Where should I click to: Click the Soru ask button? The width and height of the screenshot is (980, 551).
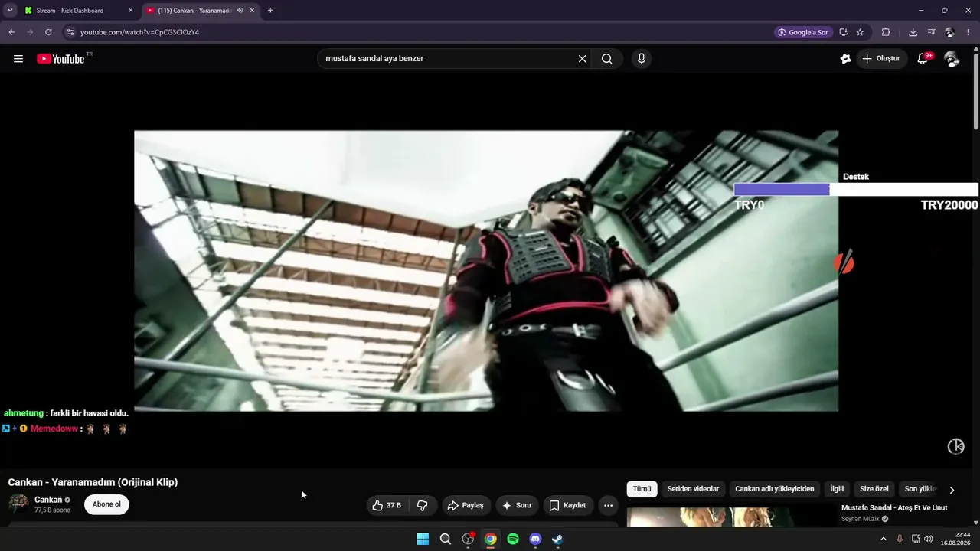pyautogui.click(x=517, y=505)
